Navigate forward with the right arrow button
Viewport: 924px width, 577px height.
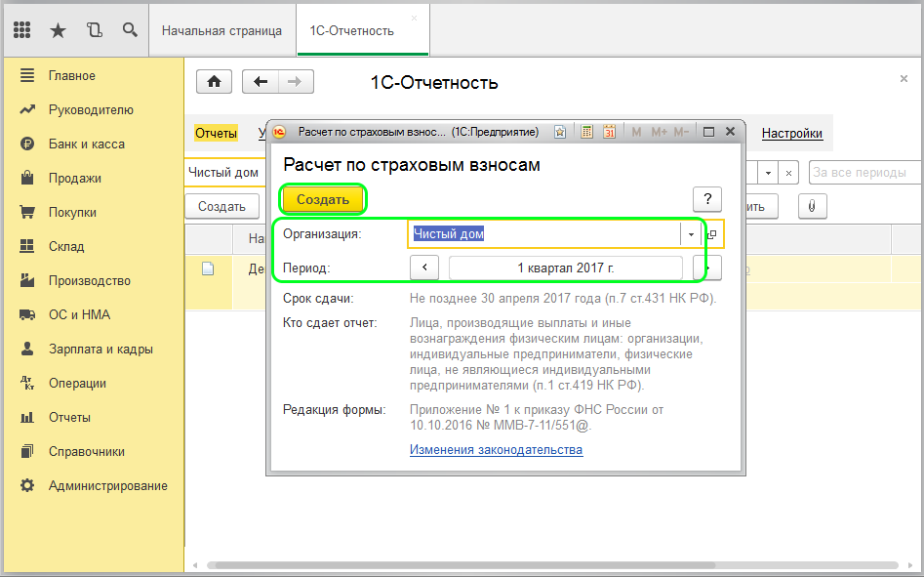(x=296, y=81)
